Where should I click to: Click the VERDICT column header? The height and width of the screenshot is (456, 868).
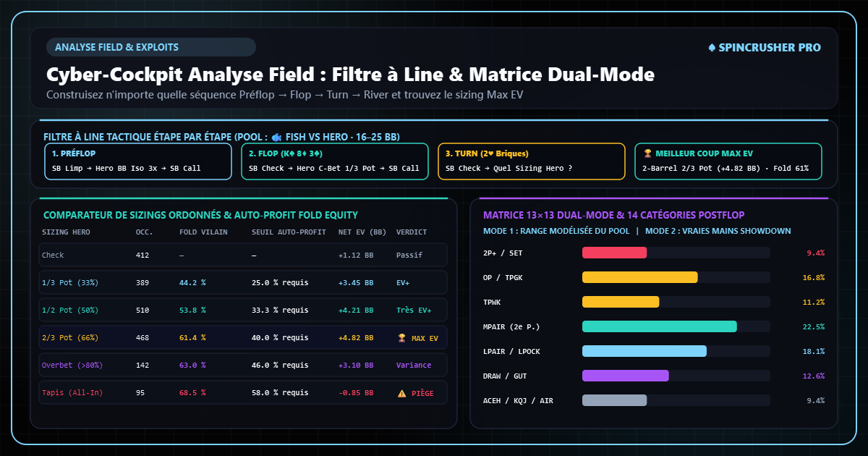(412, 232)
